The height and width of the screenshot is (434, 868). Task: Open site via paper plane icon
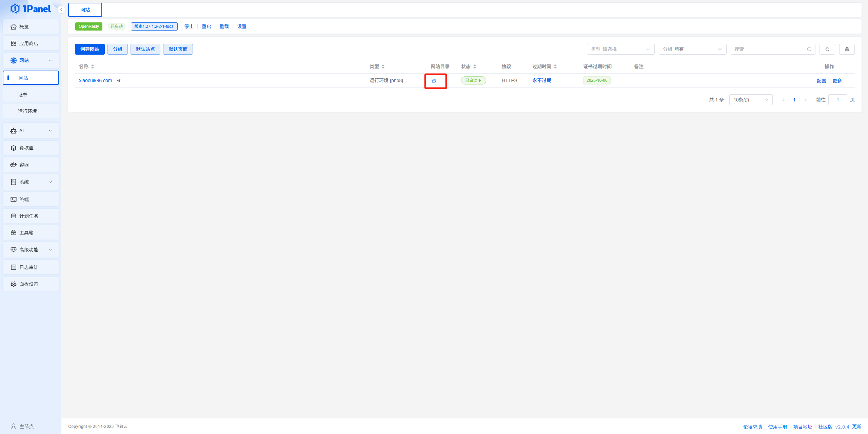coord(119,81)
